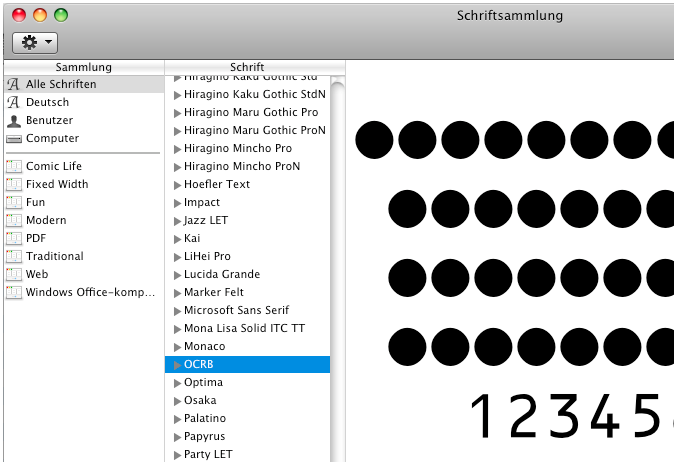The image size is (680, 471).
Task: Expand the Lucida Grande font family
Action: pyautogui.click(x=178, y=275)
